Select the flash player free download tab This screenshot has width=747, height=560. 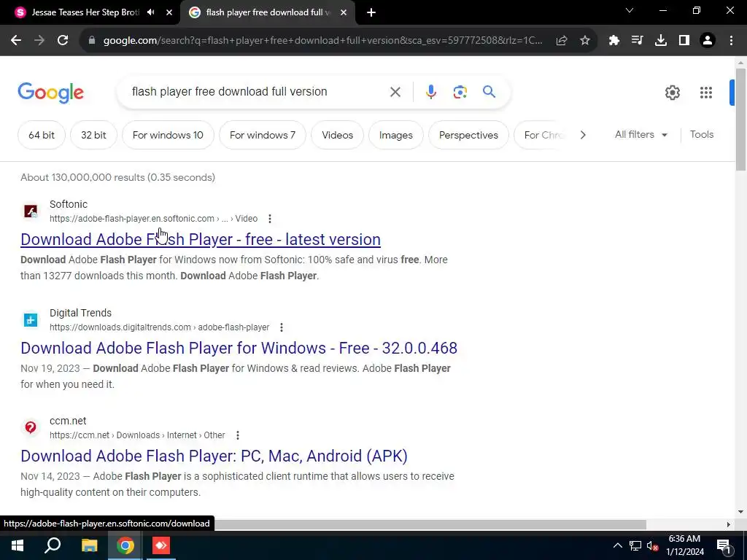268,12
